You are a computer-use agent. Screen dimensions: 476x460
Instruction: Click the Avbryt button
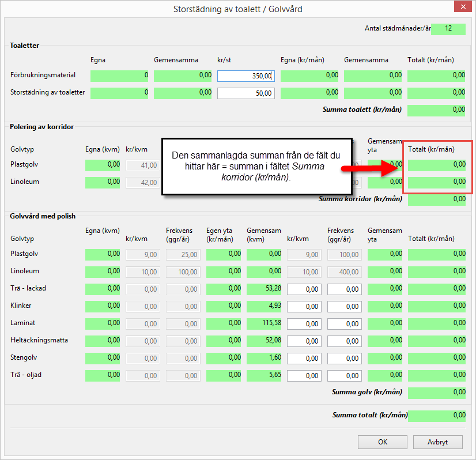(x=438, y=442)
